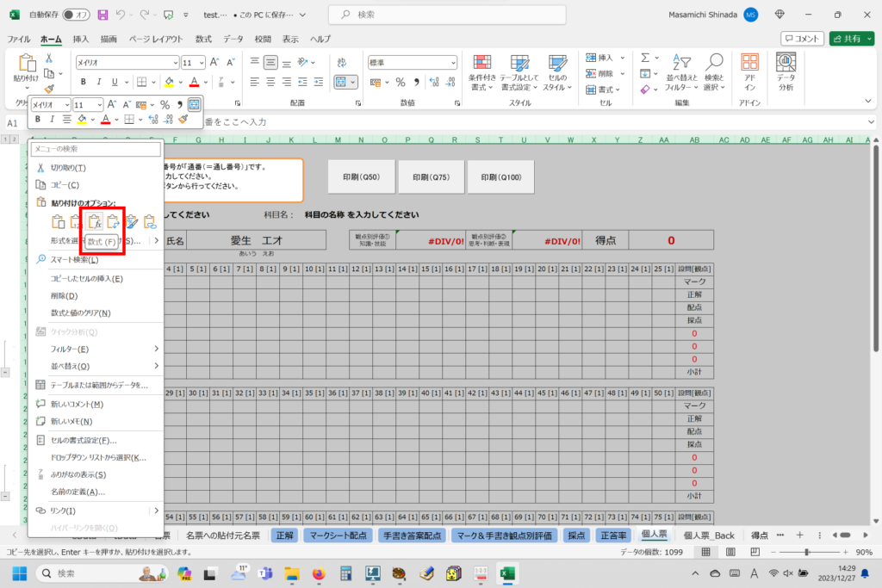Open the Calculator from the taskbar

345,573
